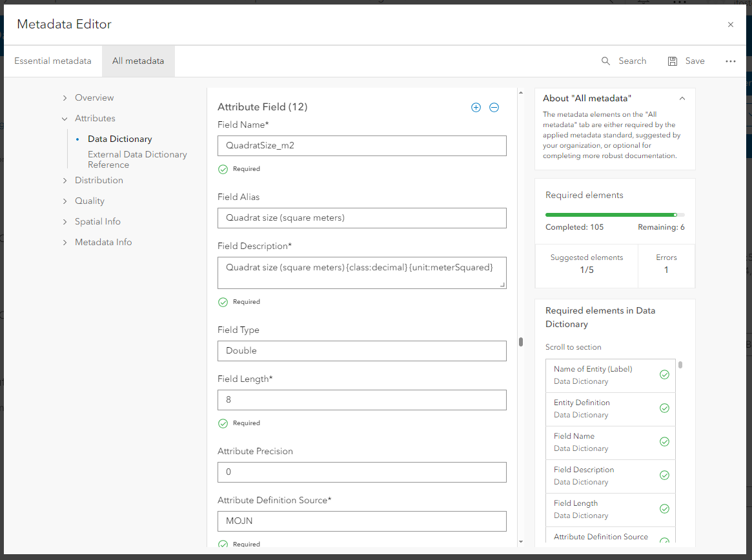
Task: Click the form scrollbar thumb
Action: pos(521,342)
